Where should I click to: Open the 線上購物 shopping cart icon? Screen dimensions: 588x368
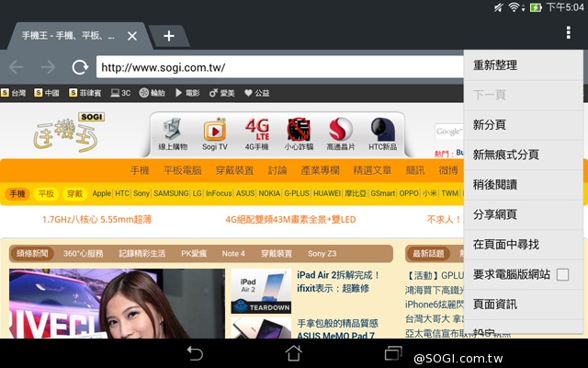pos(173,134)
